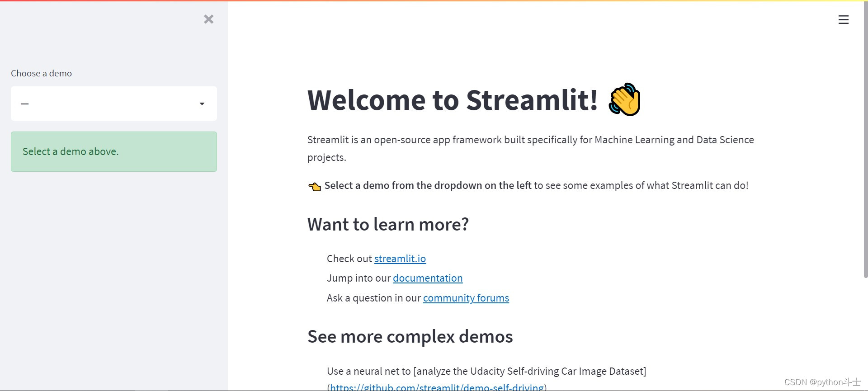Close the sidebar with the X icon
The height and width of the screenshot is (391, 868).
[208, 19]
